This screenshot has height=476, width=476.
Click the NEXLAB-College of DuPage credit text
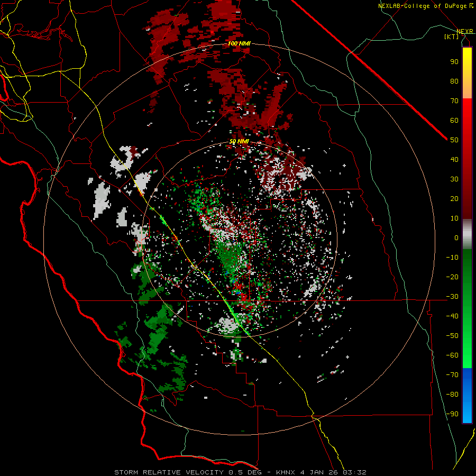(424, 6)
